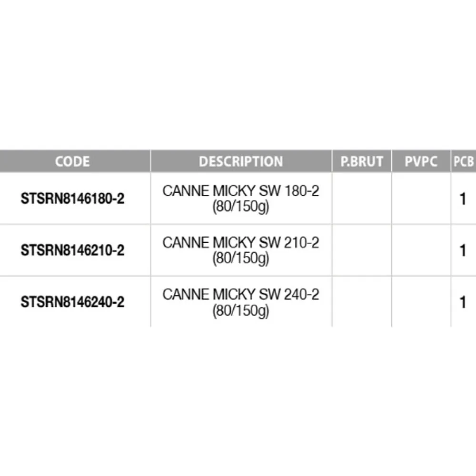The image size is (476, 476).
Task: Click empty PVPC cell in the SW 180-2 row
Action: (421, 198)
